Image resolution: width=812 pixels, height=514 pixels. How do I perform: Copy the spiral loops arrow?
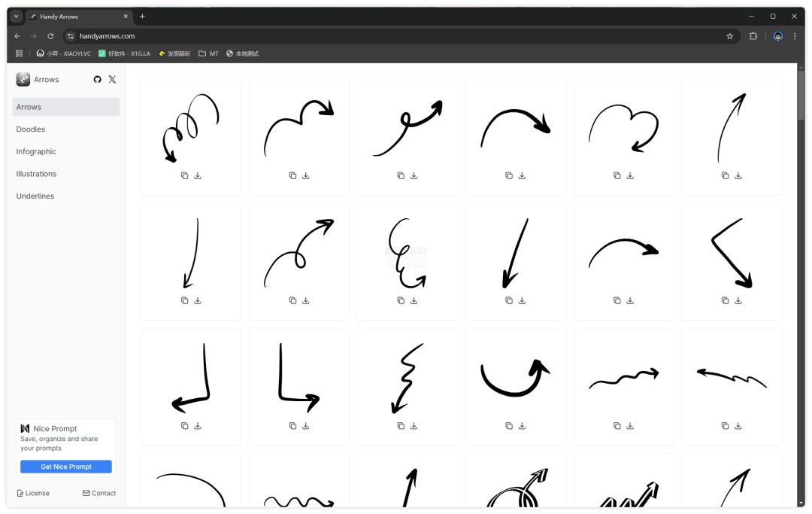tap(184, 175)
